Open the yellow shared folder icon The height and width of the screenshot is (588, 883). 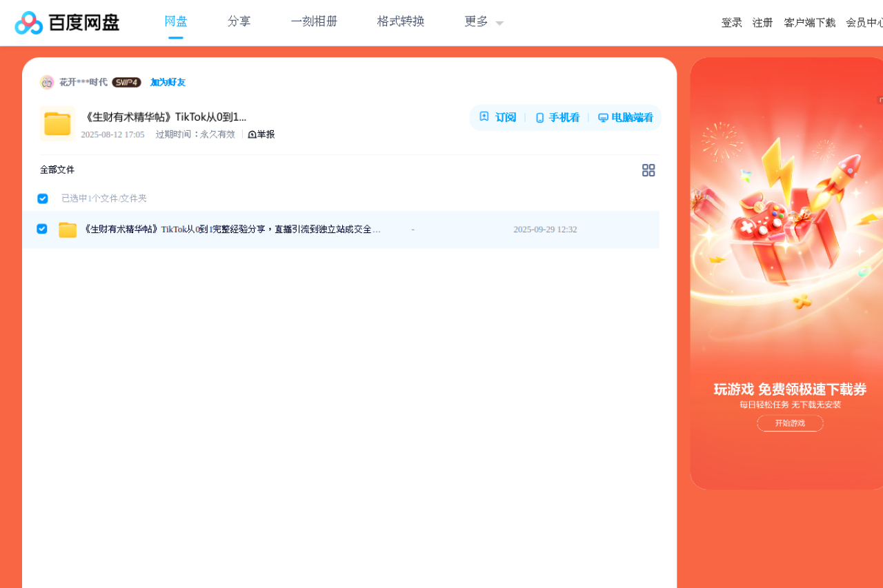click(x=57, y=123)
